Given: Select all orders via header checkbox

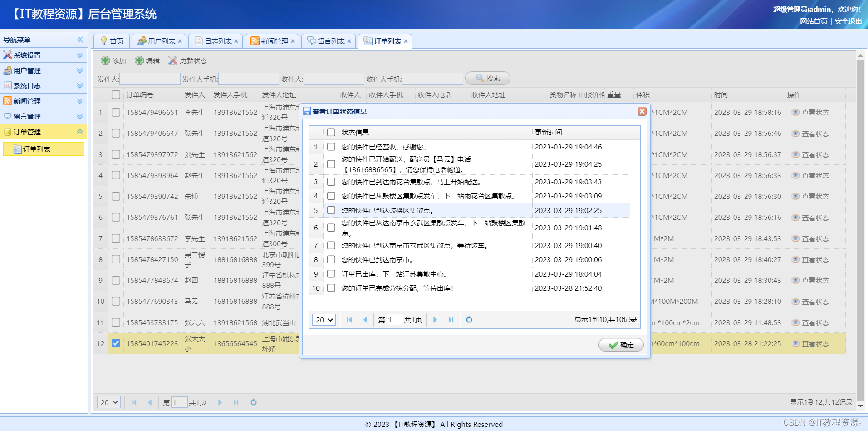Looking at the screenshot, I should pyautogui.click(x=116, y=94).
